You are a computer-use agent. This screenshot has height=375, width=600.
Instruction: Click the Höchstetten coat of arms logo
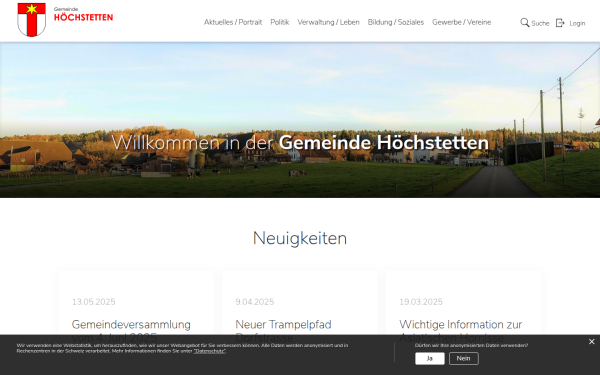pyautogui.click(x=32, y=20)
